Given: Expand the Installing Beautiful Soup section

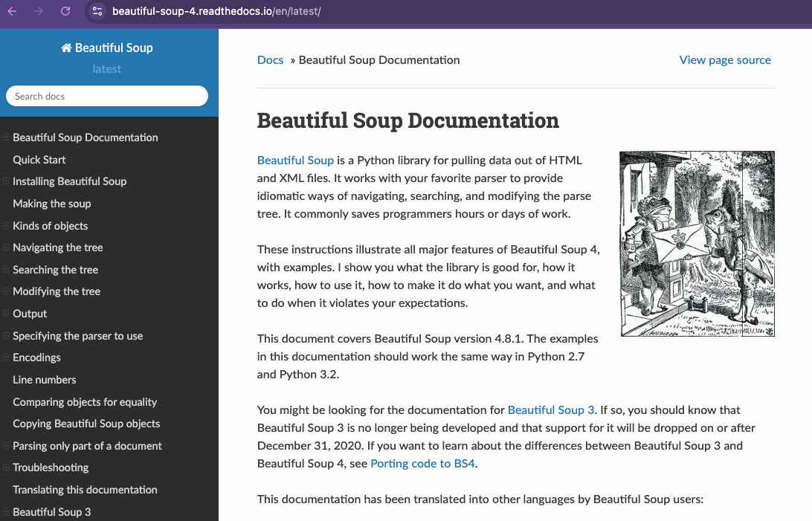Looking at the screenshot, I should coord(6,181).
